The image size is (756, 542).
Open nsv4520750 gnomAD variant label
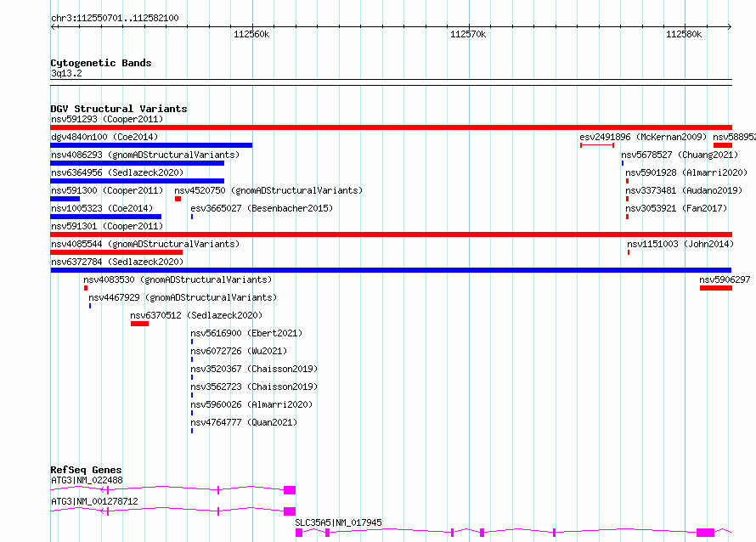pyautogui.click(x=268, y=190)
